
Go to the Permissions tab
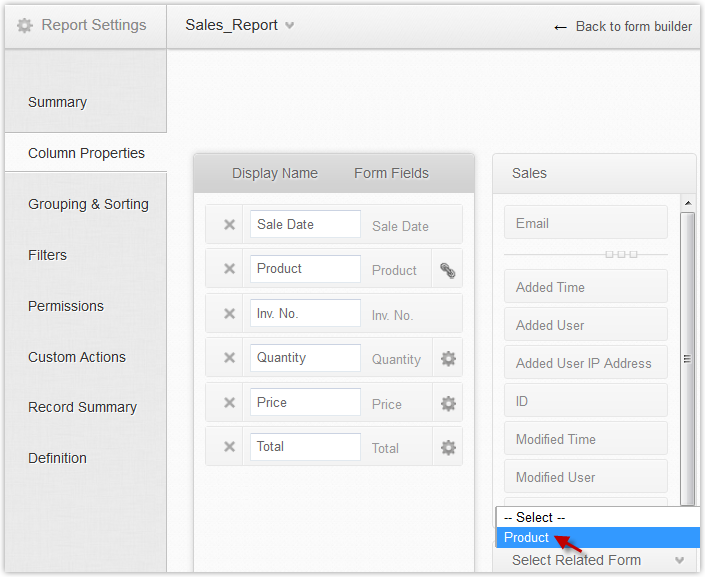66,306
